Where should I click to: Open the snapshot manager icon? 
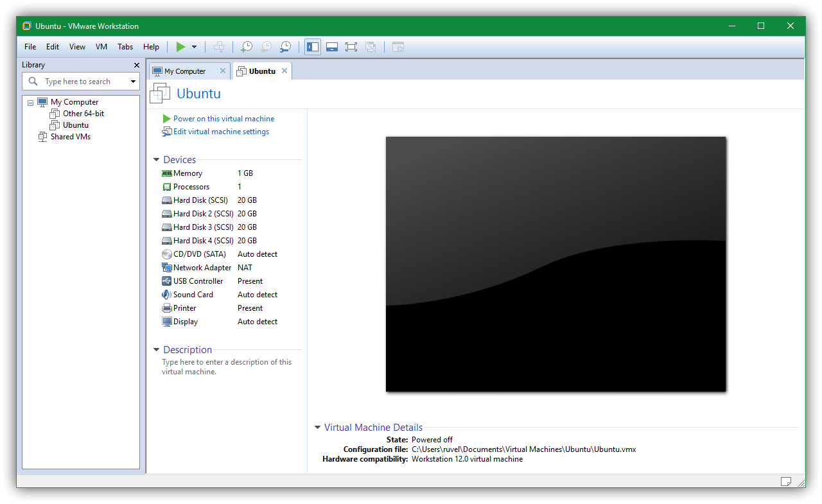coord(285,47)
